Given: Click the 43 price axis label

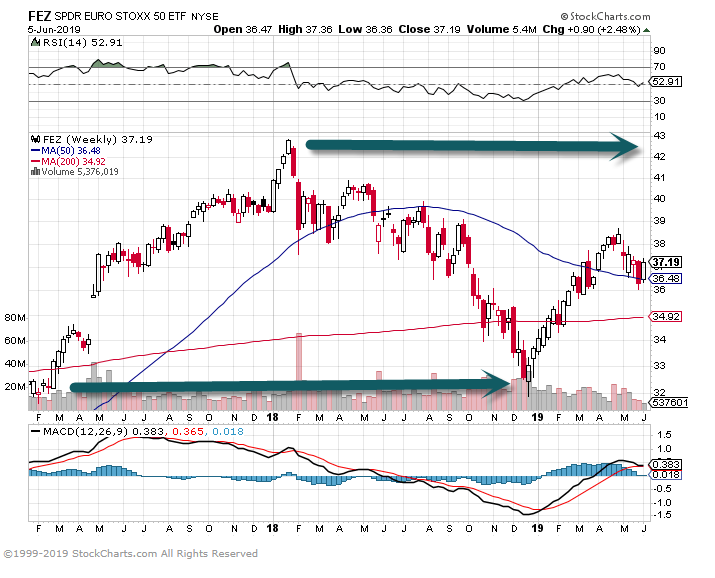Looking at the screenshot, I should pyautogui.click(x=659, y=135).
